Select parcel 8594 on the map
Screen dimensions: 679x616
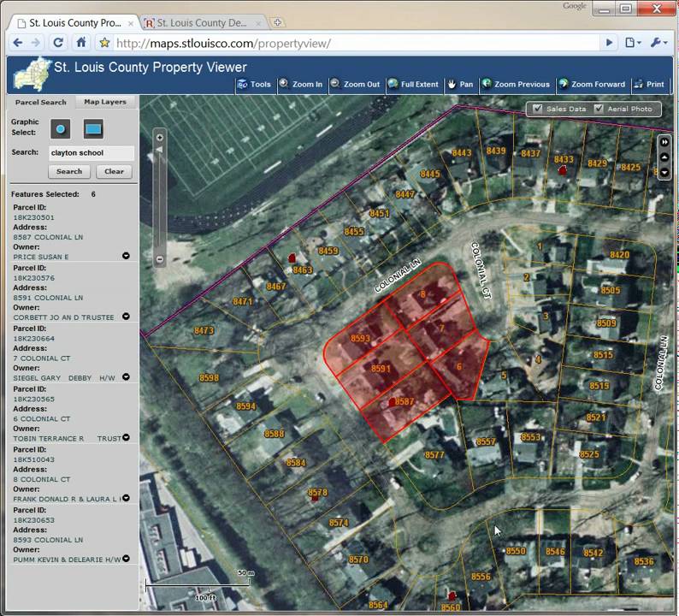pos(245,406)
